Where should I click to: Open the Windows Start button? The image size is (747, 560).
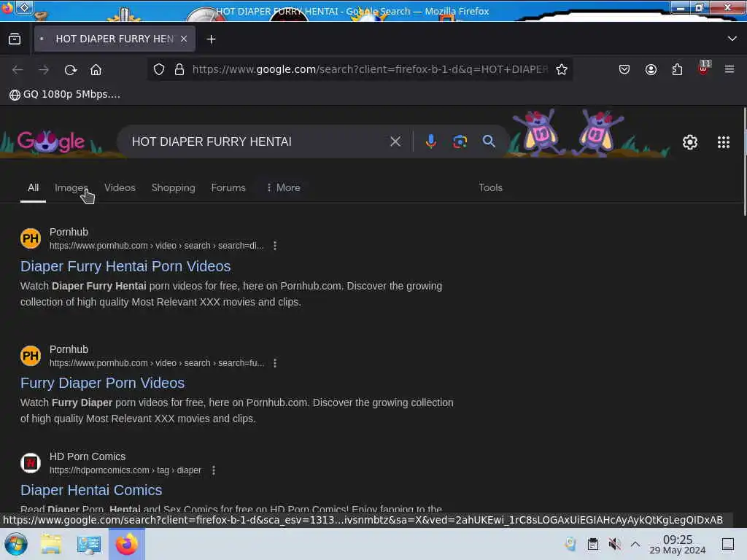(x=16, y=544)
